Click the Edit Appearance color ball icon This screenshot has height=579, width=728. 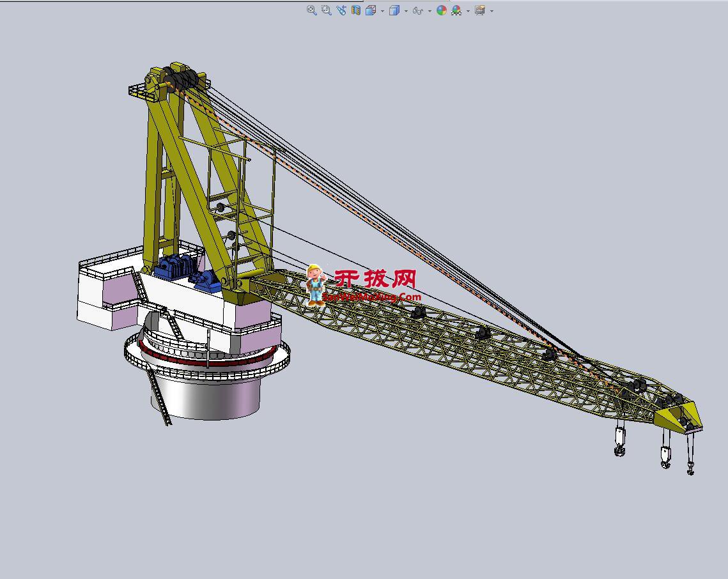pos(442,10)
